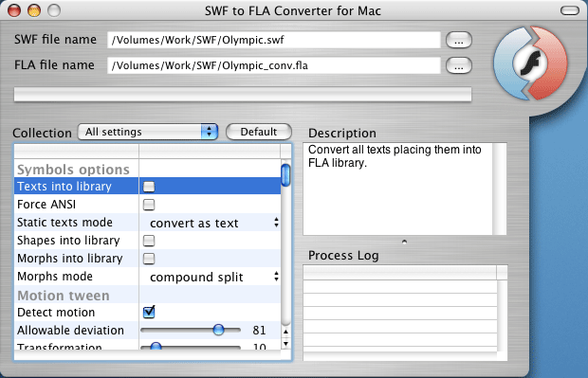
Task: Enable the Shapes into library checkbox
Action: pyautogui.click(x=149, y=241)
